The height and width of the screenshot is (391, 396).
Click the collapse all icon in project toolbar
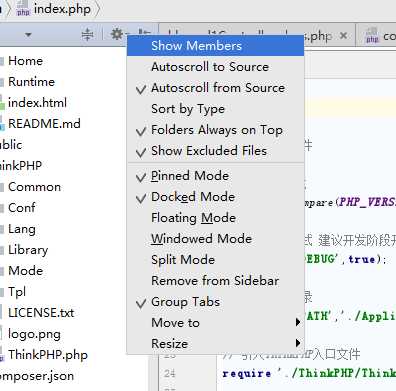[x=87, y=34]
